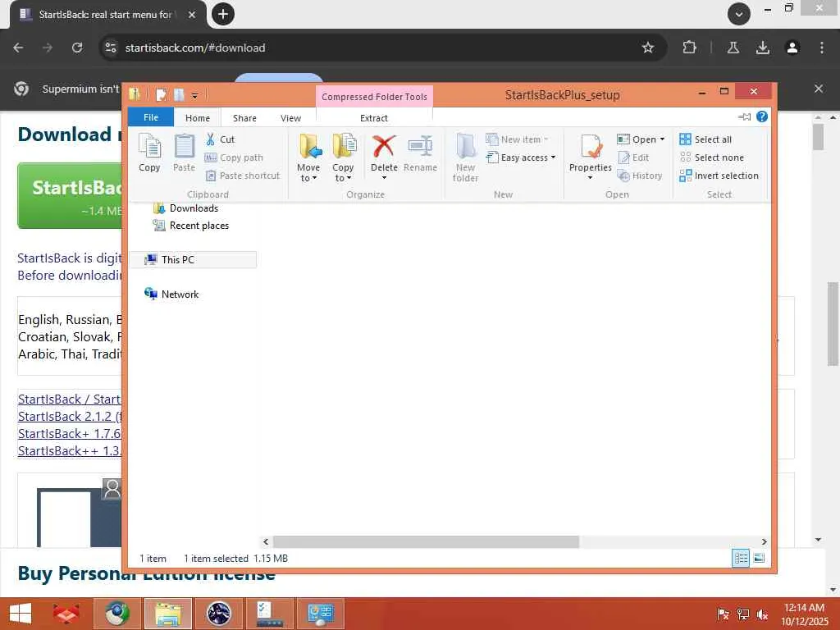
Task: Click the red Delete icon
Action: (x=384, y=146)
